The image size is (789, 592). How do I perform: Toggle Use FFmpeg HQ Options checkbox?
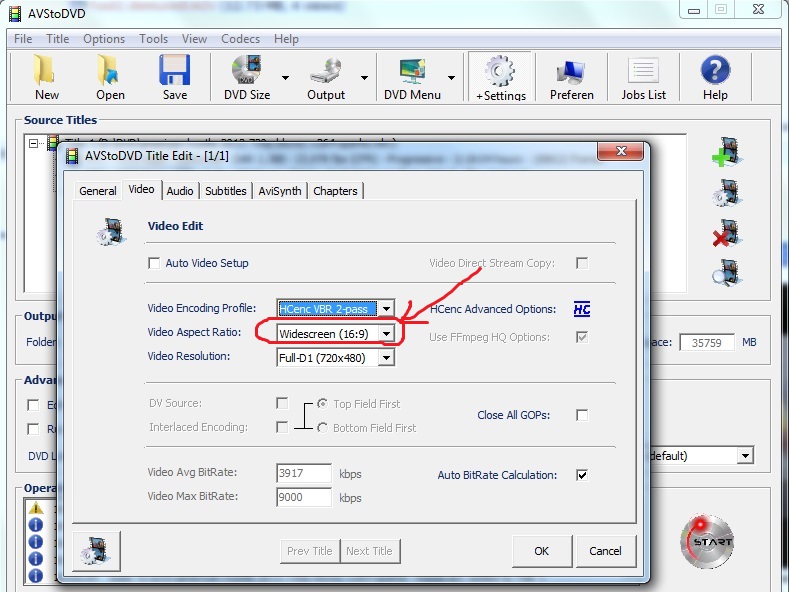pos(582,337)
